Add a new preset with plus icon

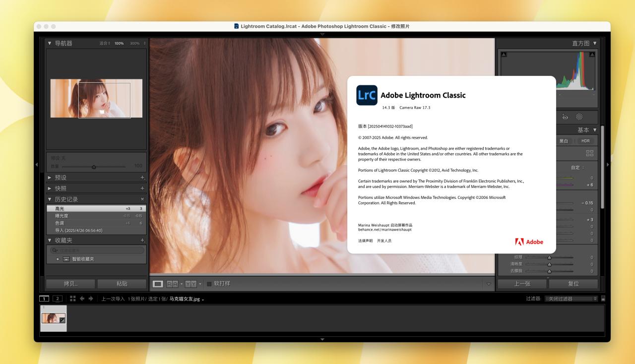click(142, 178)
